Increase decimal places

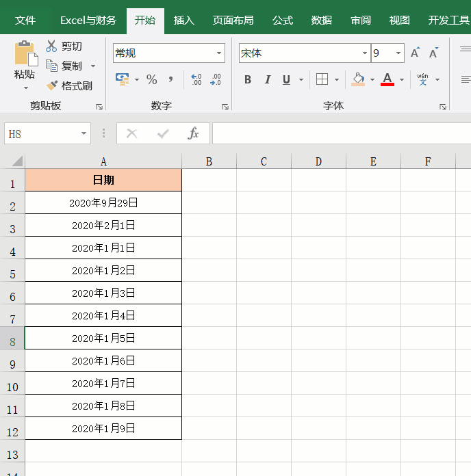196,79
